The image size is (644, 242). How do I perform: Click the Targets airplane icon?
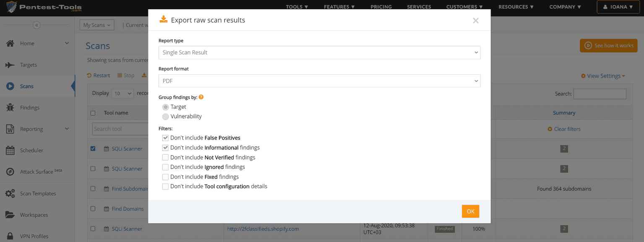tap(10, 65)
